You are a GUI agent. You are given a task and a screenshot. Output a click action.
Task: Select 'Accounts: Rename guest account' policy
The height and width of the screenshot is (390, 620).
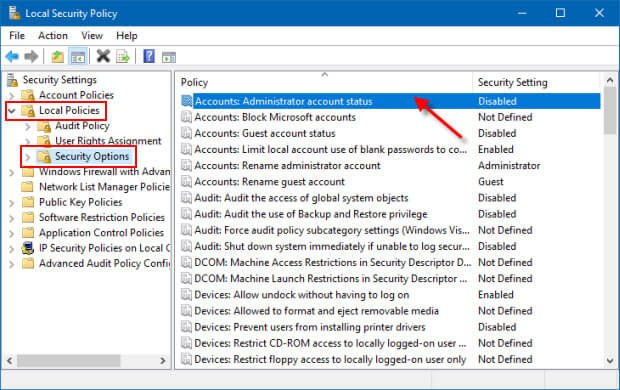pos(269,182)
